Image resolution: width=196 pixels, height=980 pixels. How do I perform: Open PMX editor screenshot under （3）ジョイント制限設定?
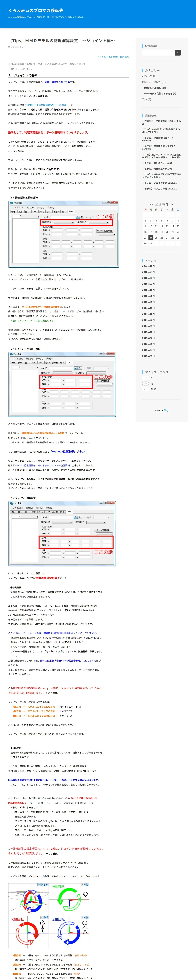pos(62,534)
